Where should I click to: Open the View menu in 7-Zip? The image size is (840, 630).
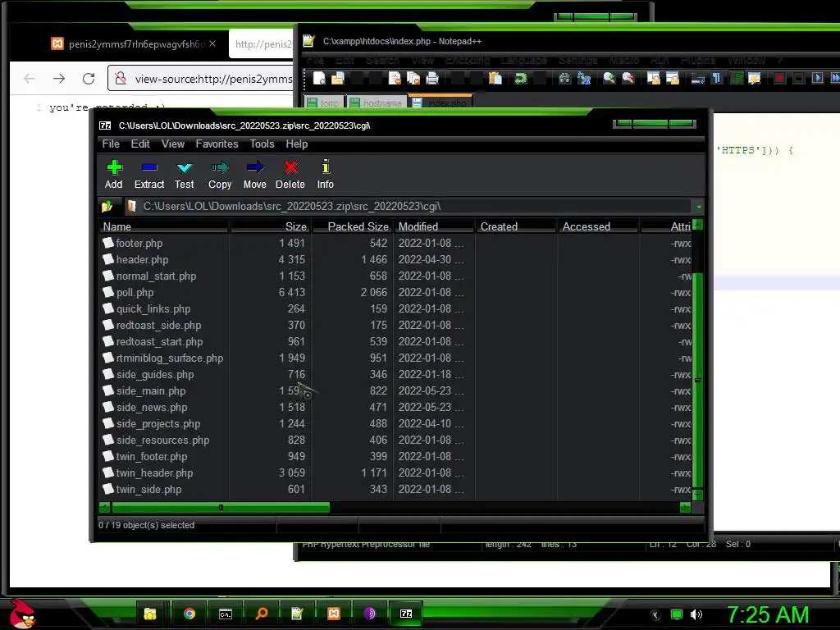(173, 144)
